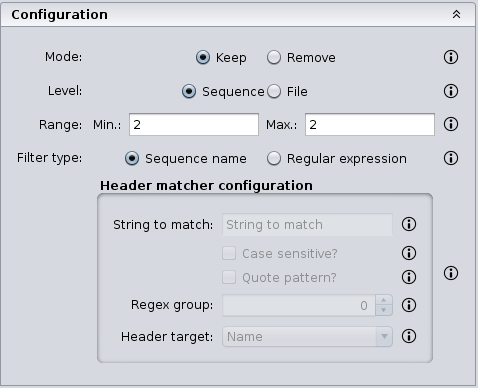478x388 pixels.
Task: Open the Header target Name dropdown
Action: 307,337
